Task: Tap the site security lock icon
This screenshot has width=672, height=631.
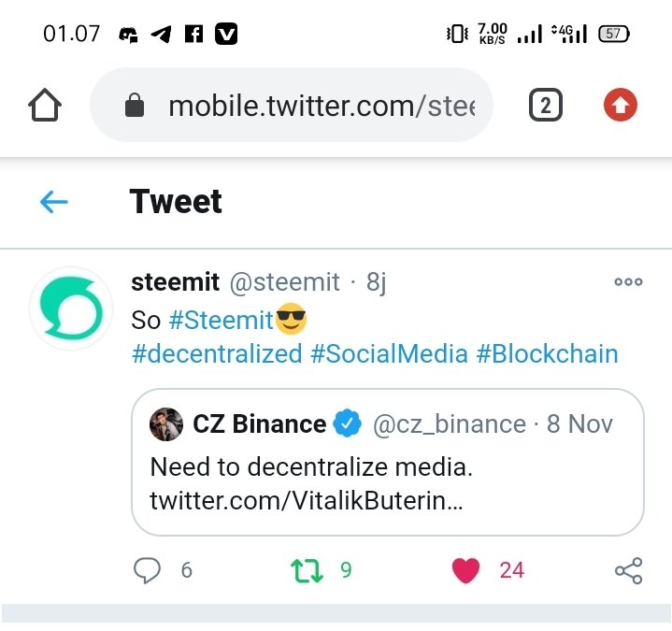Action: [136, 106]
